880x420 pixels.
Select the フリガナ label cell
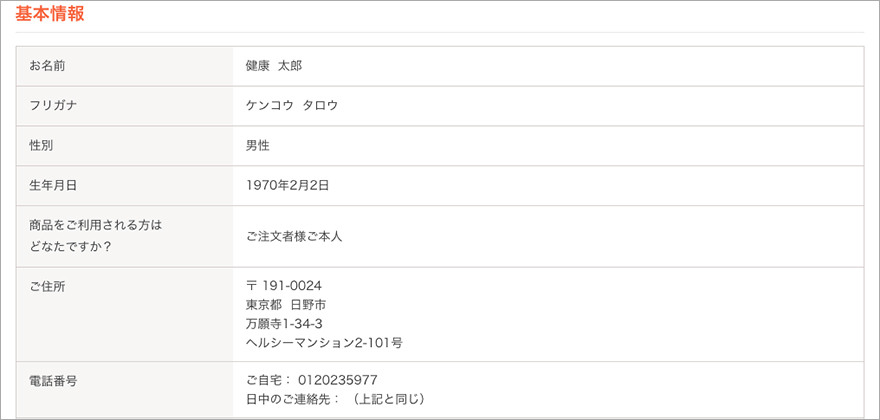pos(125,106)
